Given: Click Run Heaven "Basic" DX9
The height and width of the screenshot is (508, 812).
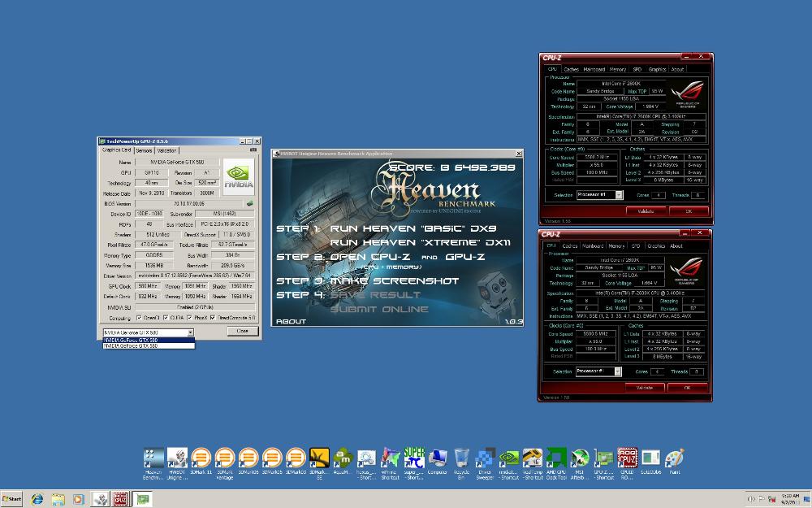Looking at the screenshot, I should coord(413,228).
